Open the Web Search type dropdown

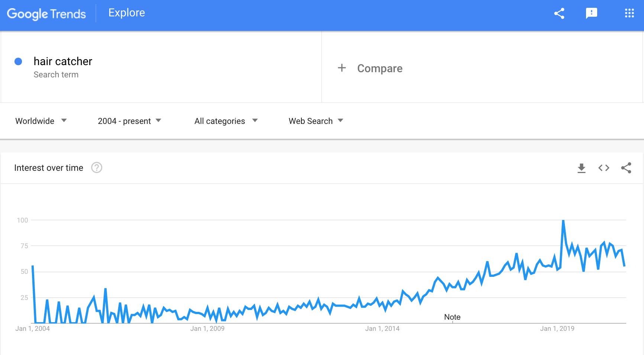(316, 121)
